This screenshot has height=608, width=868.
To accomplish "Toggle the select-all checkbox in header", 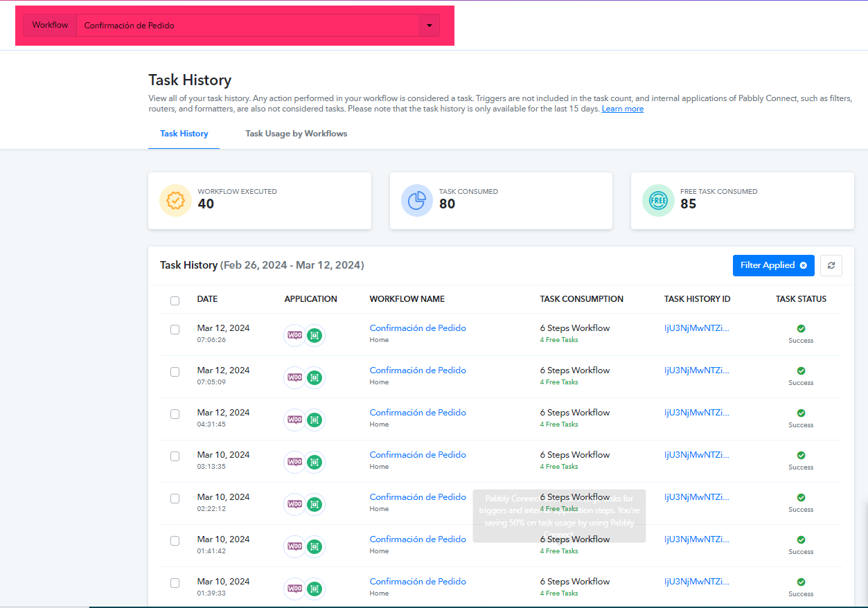I will (175, 301).
